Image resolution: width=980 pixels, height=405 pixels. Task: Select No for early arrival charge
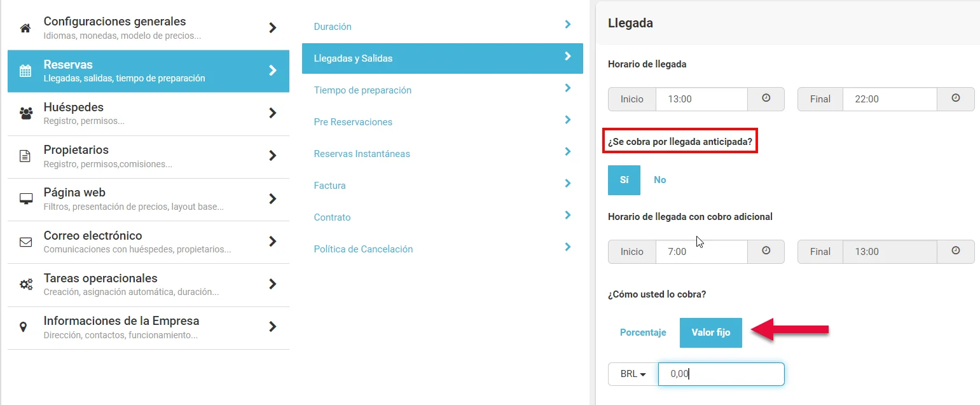659,180
